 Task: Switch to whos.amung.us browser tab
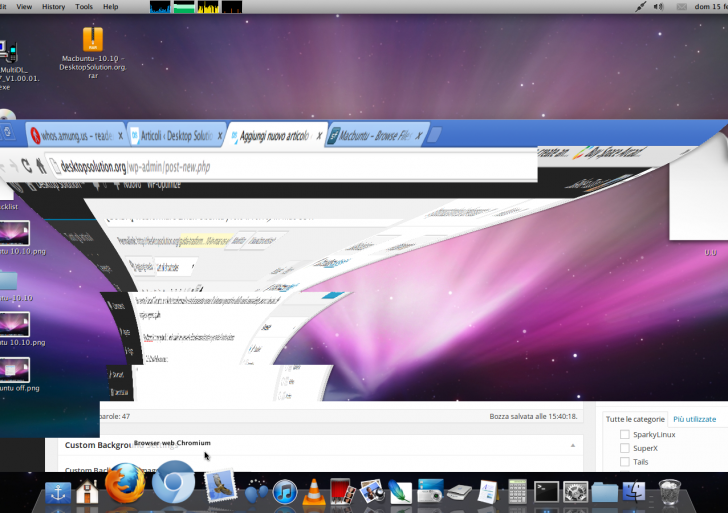pyautogui.click(x=75, y=135)
